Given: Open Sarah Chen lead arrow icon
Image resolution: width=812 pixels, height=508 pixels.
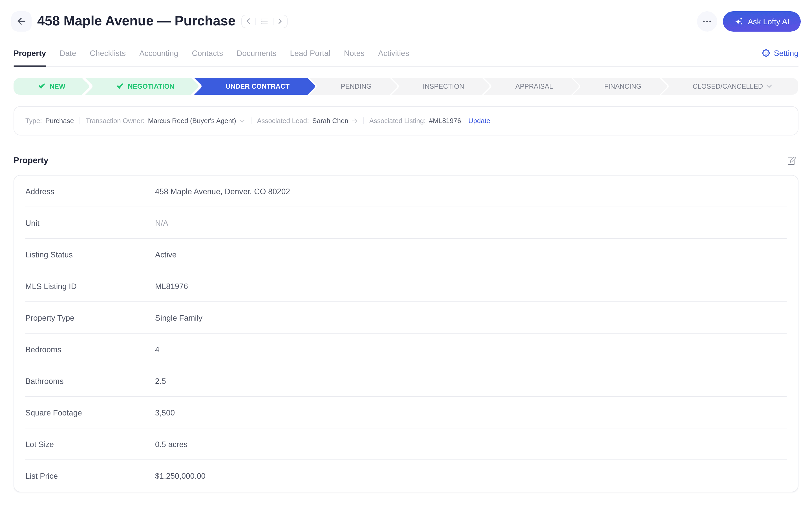Looking at the screenshot, I should (355, 121).
